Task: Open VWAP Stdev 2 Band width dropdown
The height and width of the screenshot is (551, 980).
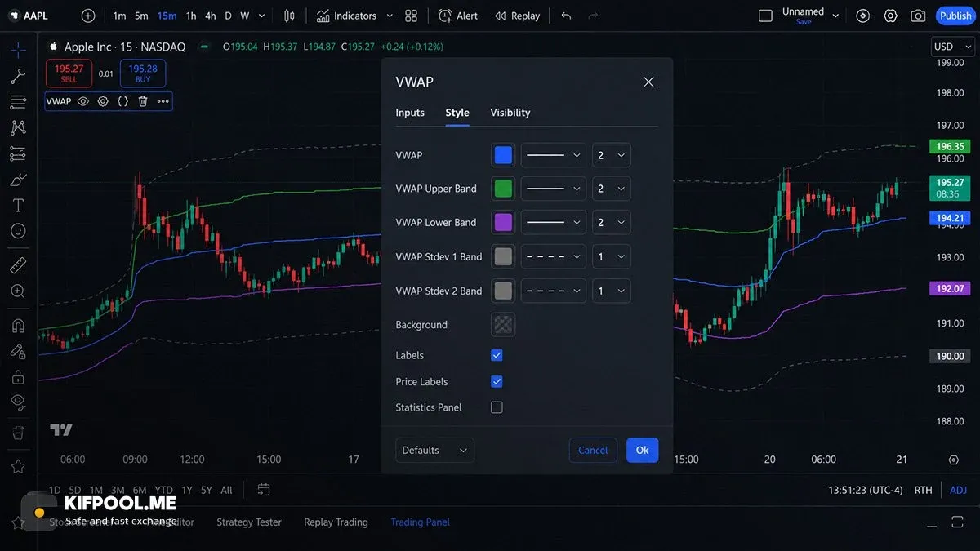Action: pos(611,291)
